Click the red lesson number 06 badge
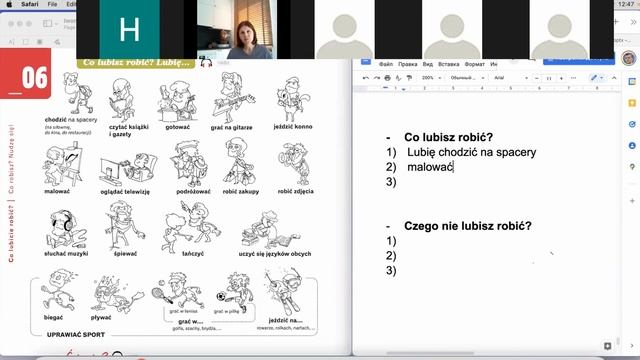 [26, 73]
